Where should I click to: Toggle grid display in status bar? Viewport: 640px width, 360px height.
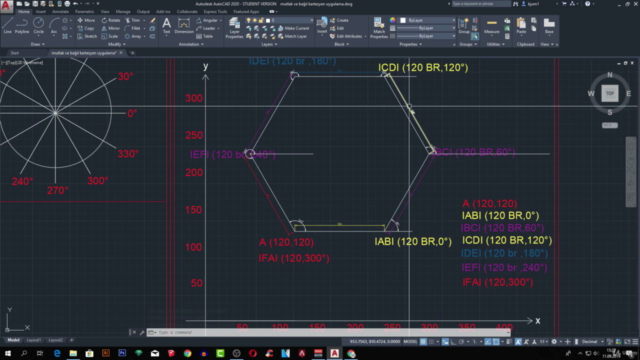tap(423, 342)
